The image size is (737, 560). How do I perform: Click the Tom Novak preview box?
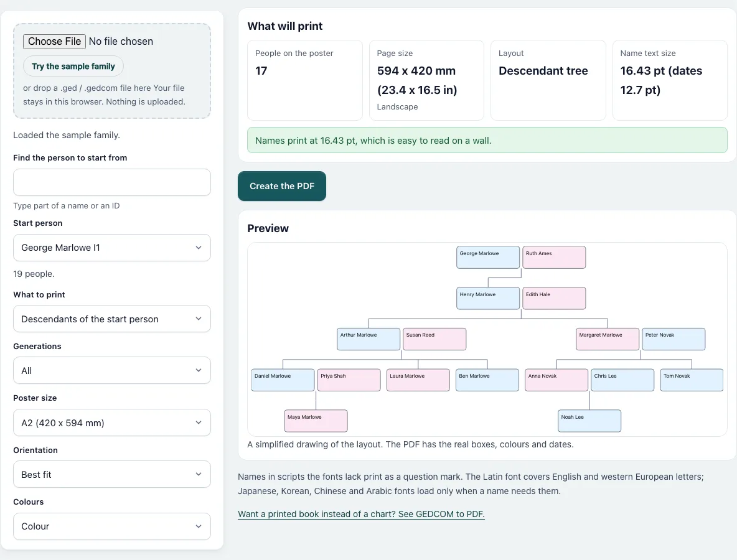pos(692,380)
